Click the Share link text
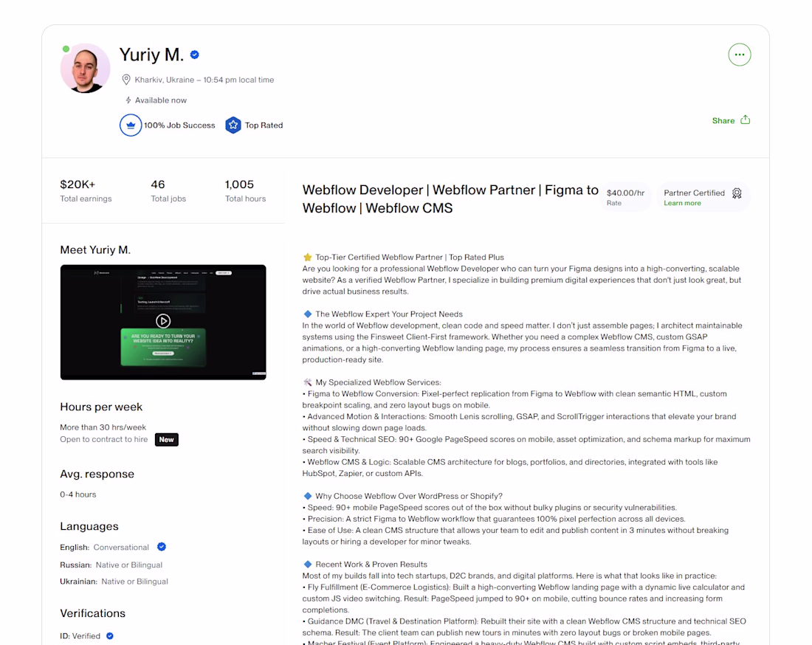812x645 pixels. click(x=723, y=120)
